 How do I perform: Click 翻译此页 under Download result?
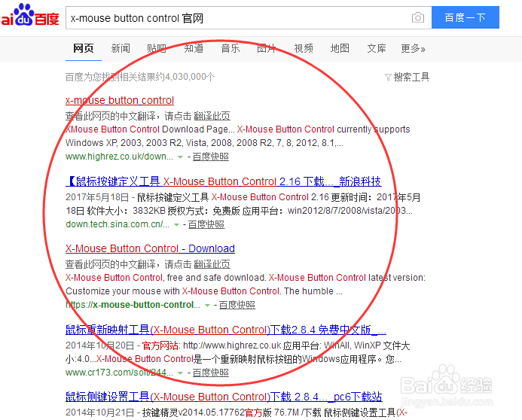[212, 264]
